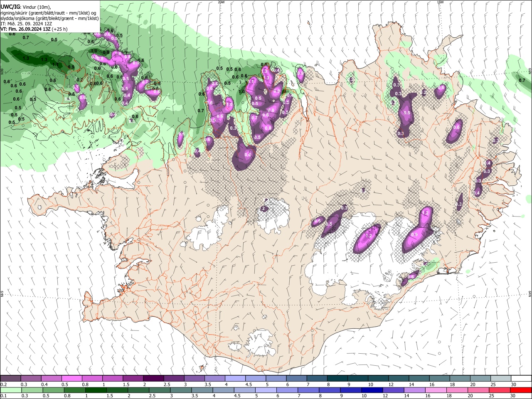Click the top-row dark mauve 0.2 swatch
Screen dimensions: 532x399
(10, 379)
